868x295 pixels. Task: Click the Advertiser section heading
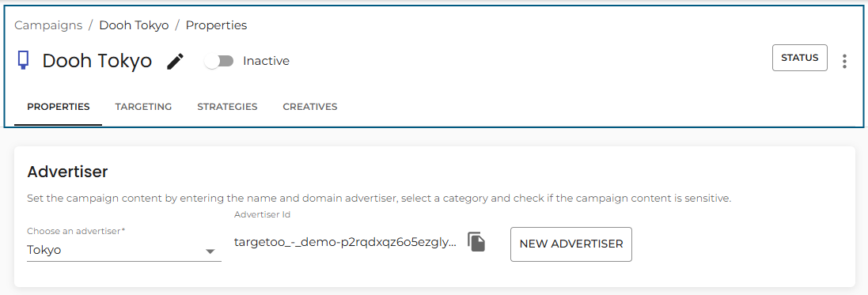tap(67, 172)
